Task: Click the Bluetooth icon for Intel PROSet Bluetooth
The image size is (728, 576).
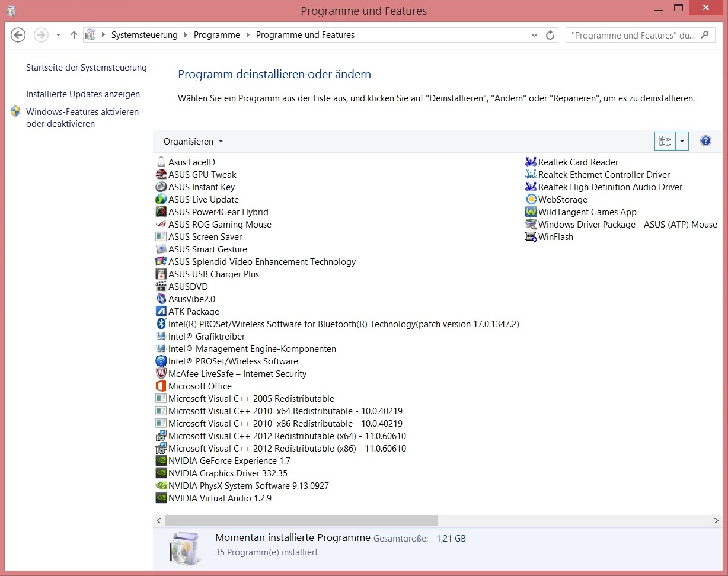Action: [x=161, y=324]
